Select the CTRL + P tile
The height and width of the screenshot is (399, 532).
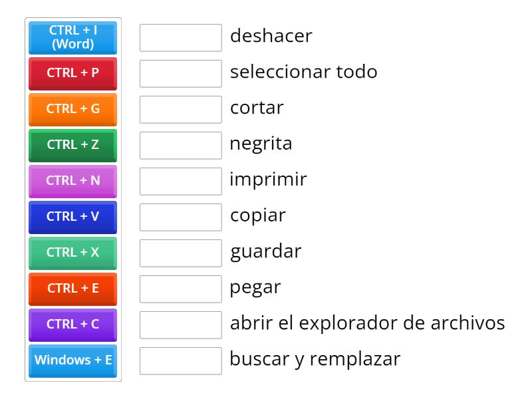tap(72, 73)
